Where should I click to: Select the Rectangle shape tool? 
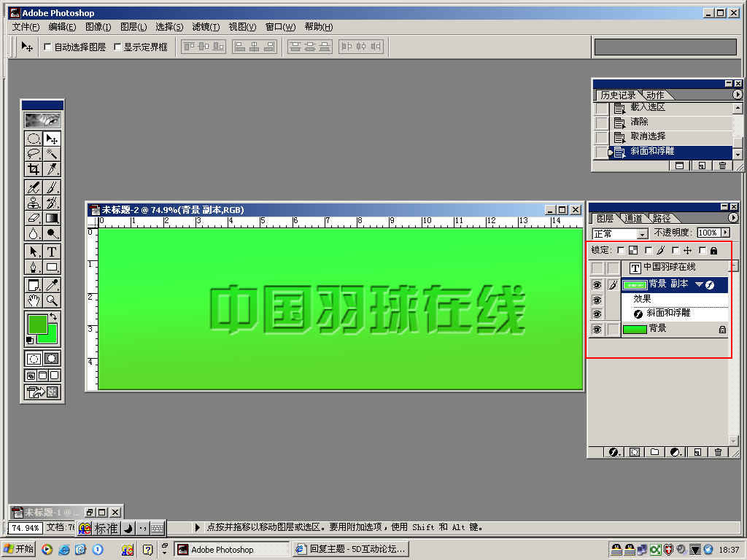click(52, 267)
